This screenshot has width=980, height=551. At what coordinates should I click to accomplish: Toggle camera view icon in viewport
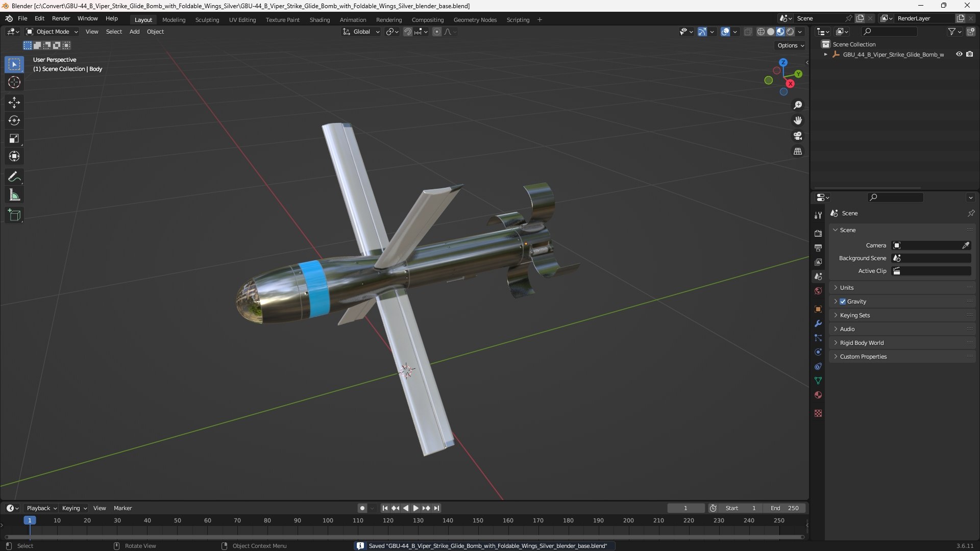click(x=798, y=136)
